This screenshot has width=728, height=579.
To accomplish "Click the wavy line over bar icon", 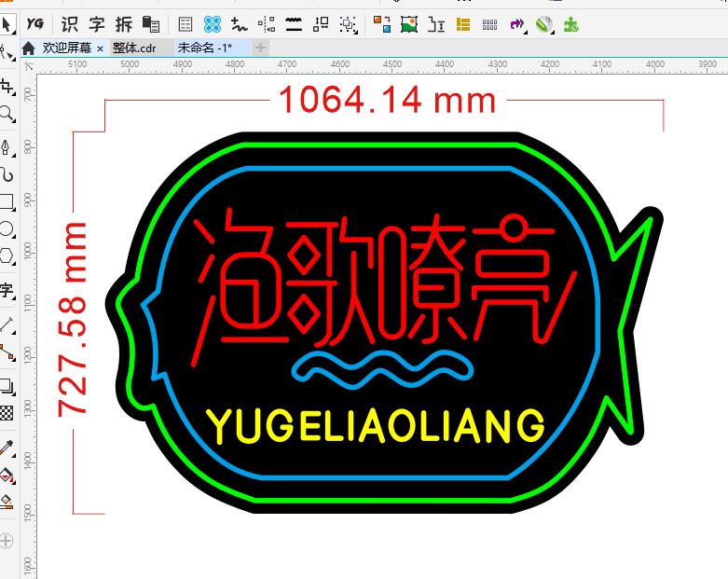I will (294, 24).
